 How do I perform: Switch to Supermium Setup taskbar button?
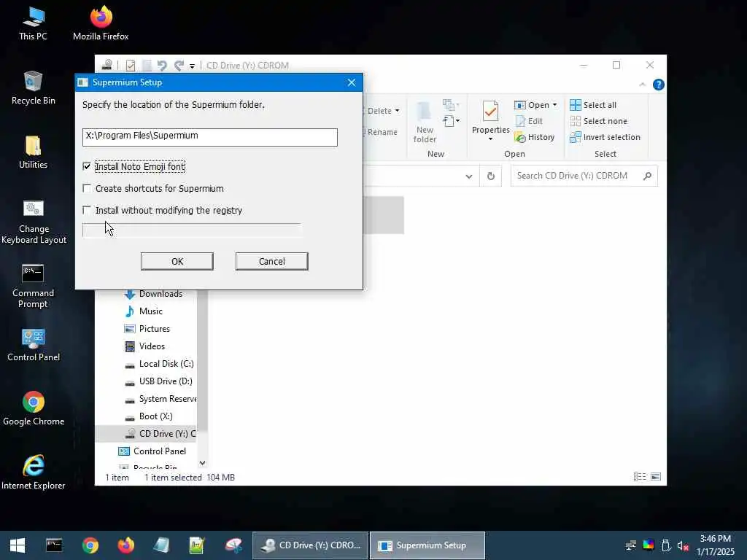[x=427, y=545]
